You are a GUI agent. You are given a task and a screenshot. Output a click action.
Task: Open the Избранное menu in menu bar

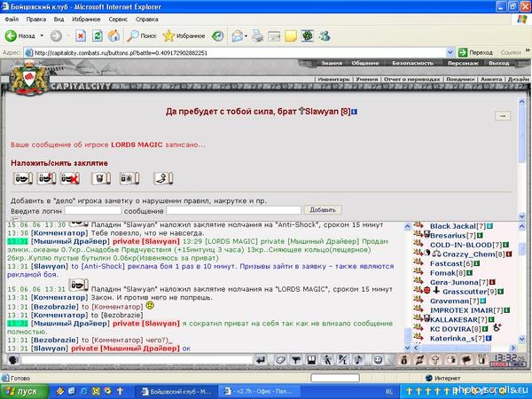(86, 20)
